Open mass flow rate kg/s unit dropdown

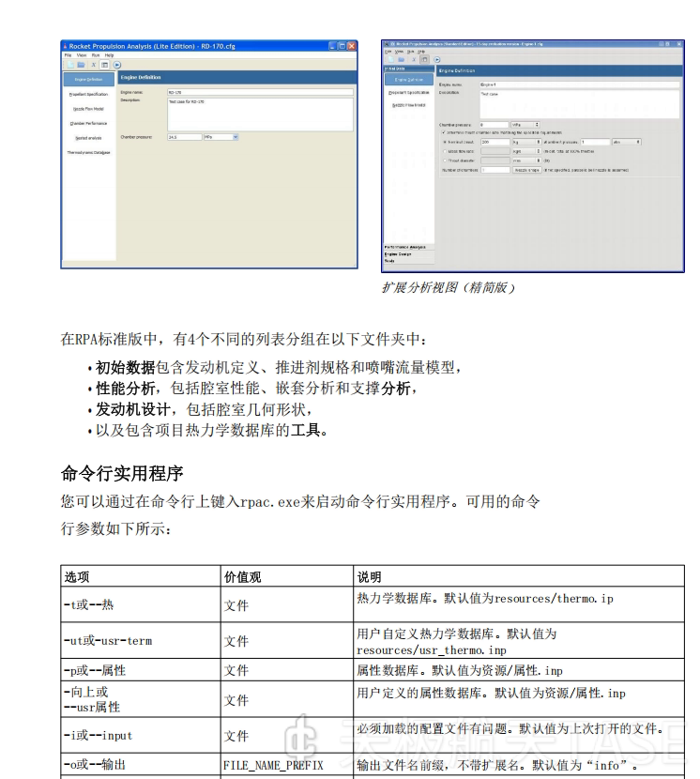(x=527, y=151)
